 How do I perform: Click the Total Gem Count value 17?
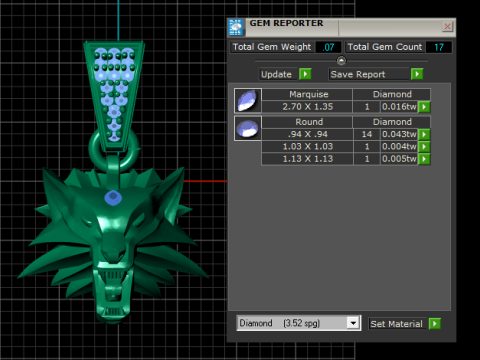(439, 47)
